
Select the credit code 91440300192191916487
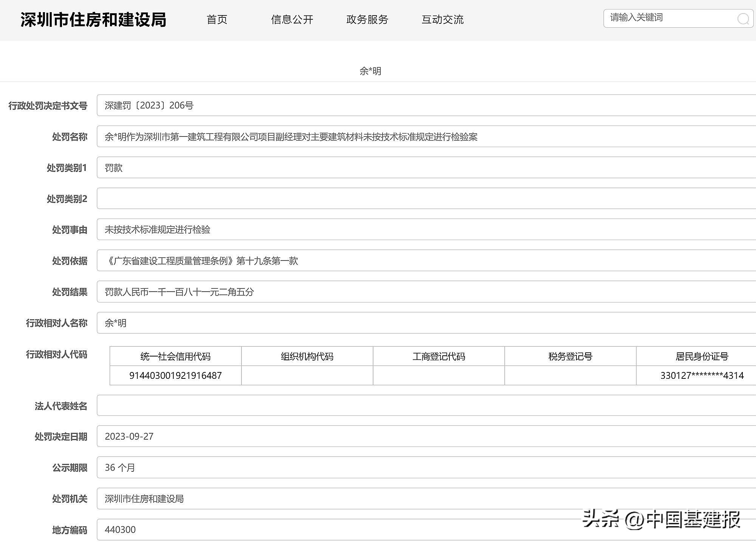(x=175, y=375)
